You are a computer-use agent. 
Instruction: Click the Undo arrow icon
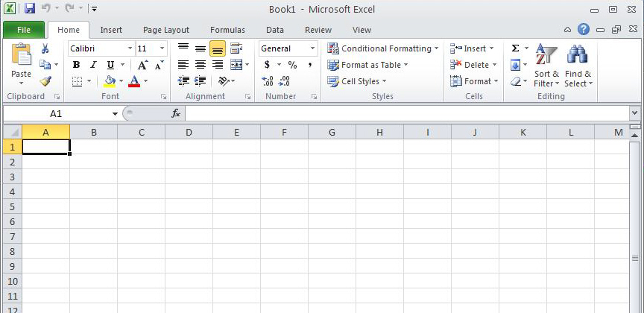[45, 8]
